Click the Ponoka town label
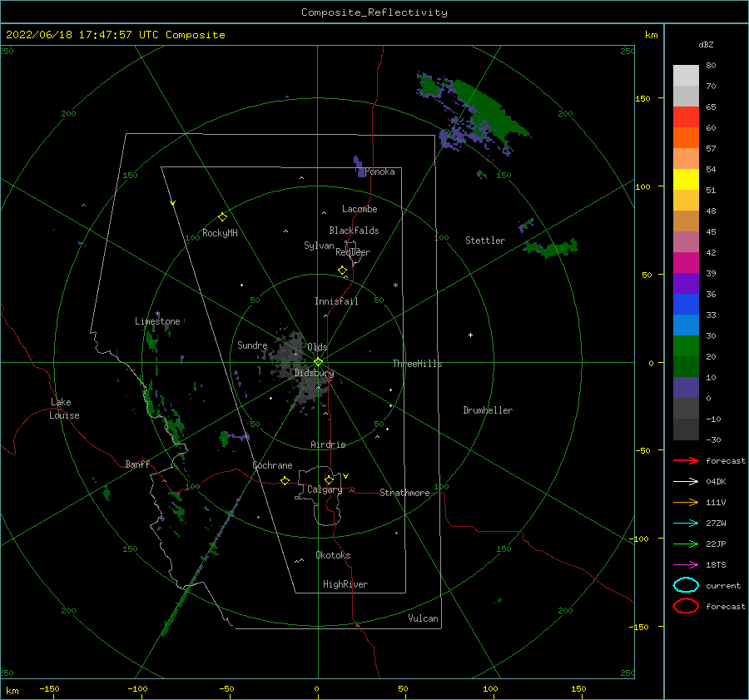 [x=379, y=171]
